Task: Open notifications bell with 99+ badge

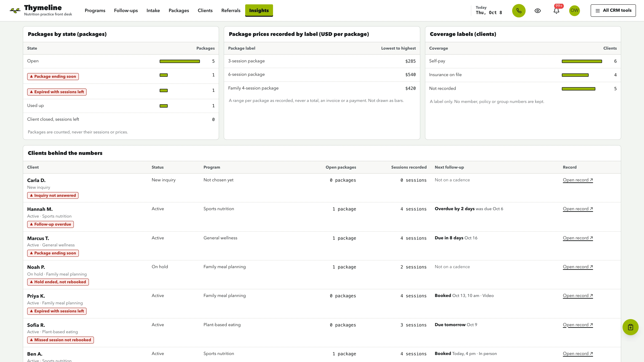Action: (556, 11)
